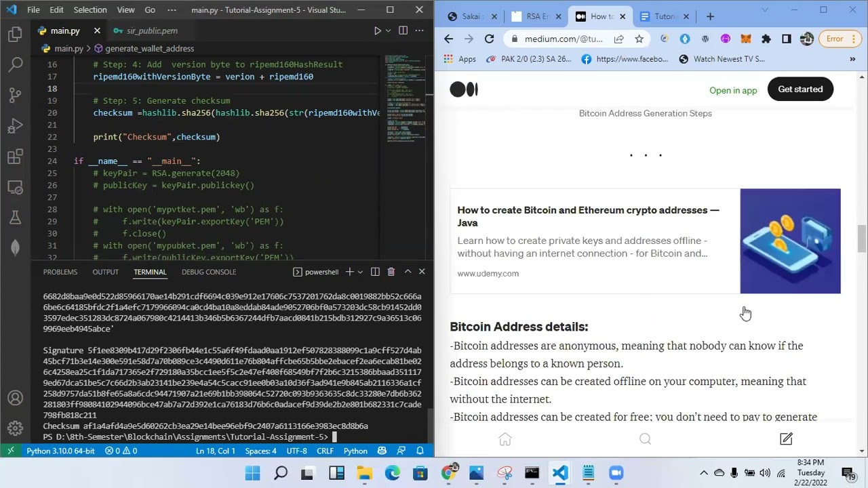Viewport: 868px width, 488px height.
Task: Click Medium search icon at page bottom
Action: pos(645,440)
